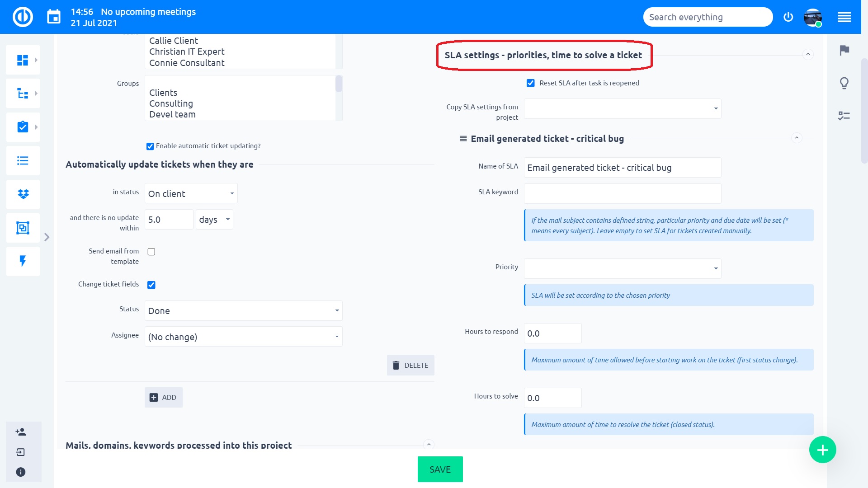This screenshot has height=488, width=868.
Task: Click the reorder handle beside critical bug
Action: pos(463,139)
